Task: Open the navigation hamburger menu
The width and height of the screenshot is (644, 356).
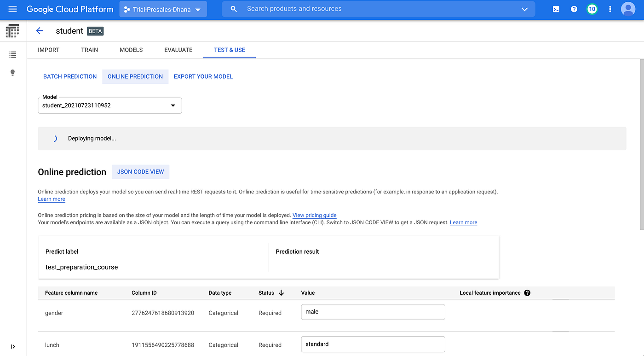Action: [x=12, y=9]
